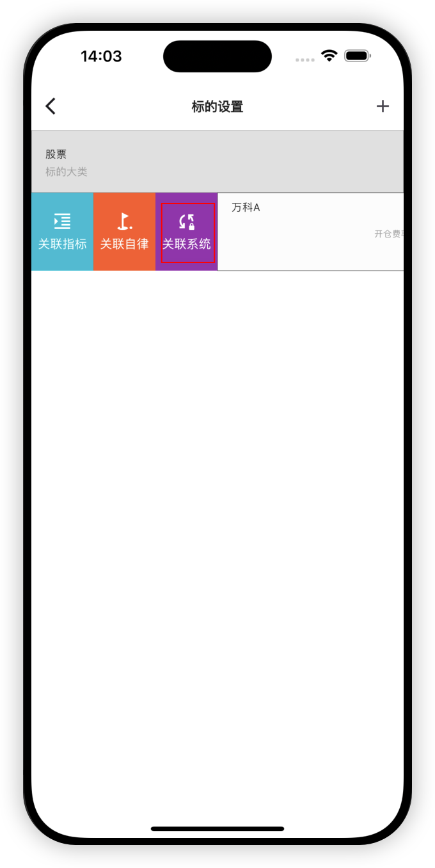Tap the 14:03 status bar clock
435x868 pixels.
101,56
